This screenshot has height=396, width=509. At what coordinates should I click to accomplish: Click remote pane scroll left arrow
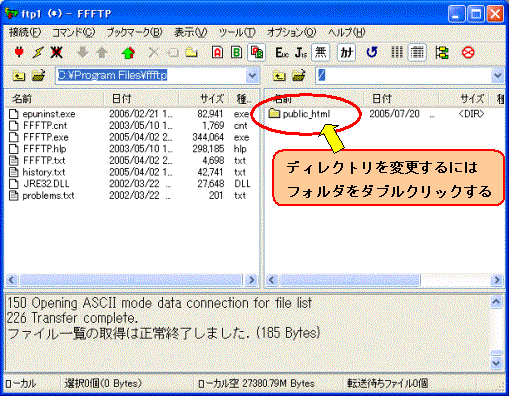[272, 280]
